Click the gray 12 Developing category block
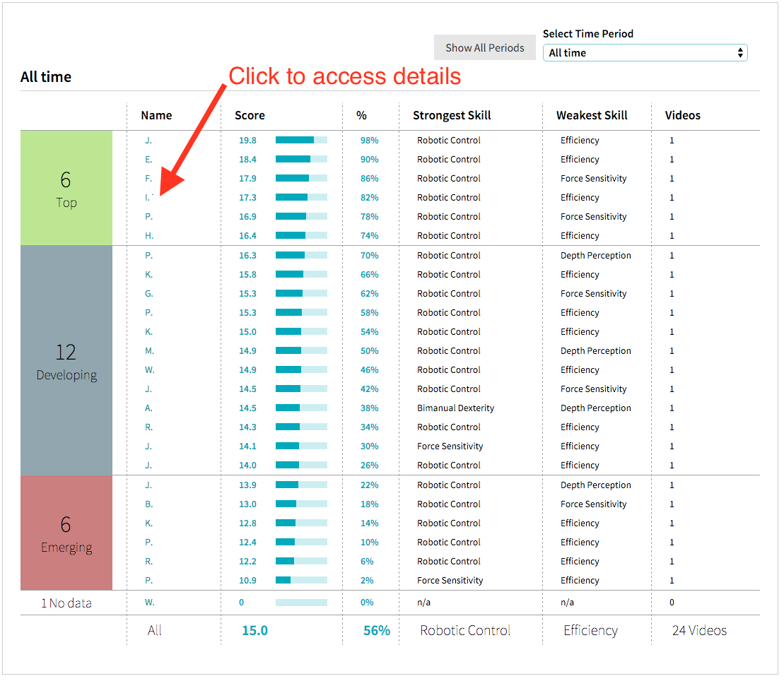This screenshot has height=681, width=784. pos(66,360)
